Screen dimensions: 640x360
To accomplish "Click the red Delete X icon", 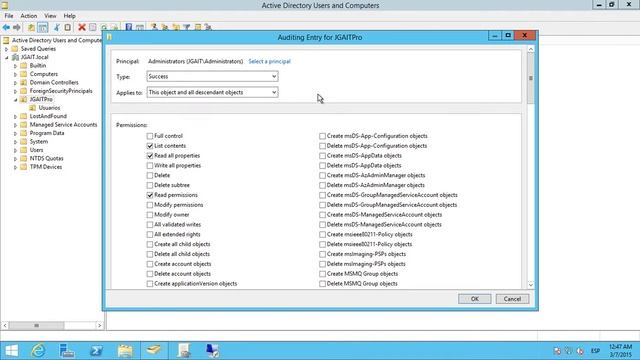I will 82,27.
